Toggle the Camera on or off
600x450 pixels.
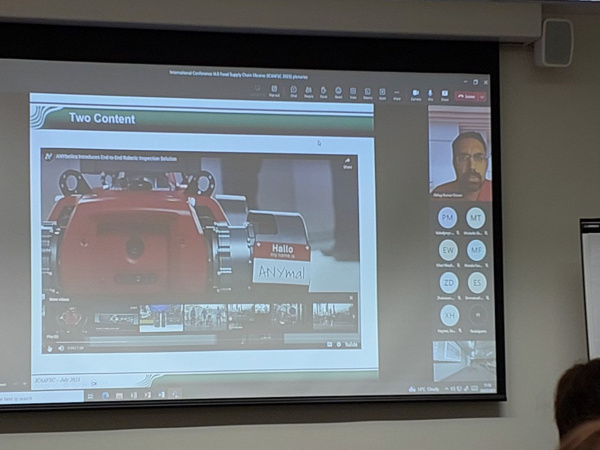(x=416, y=95)
